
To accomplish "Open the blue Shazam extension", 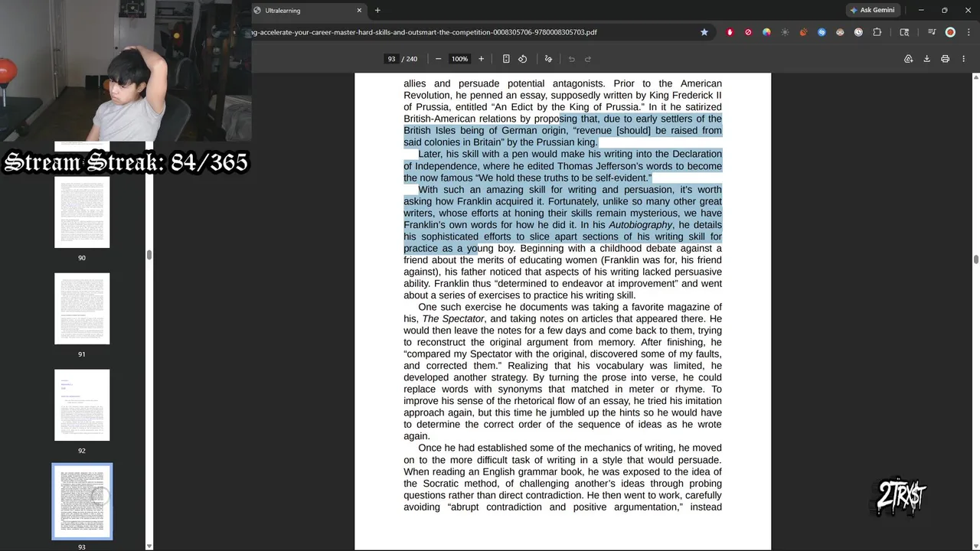I will (x=822, y=32).
